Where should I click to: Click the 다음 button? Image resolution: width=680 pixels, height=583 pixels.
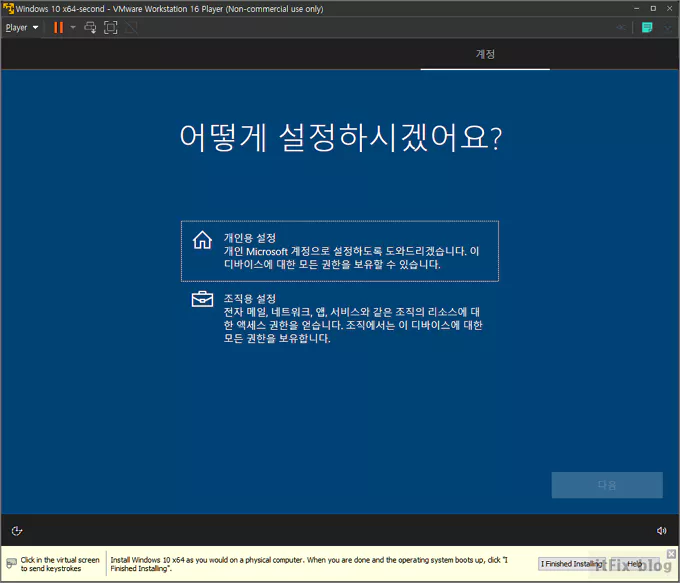(x=607, y=485)
